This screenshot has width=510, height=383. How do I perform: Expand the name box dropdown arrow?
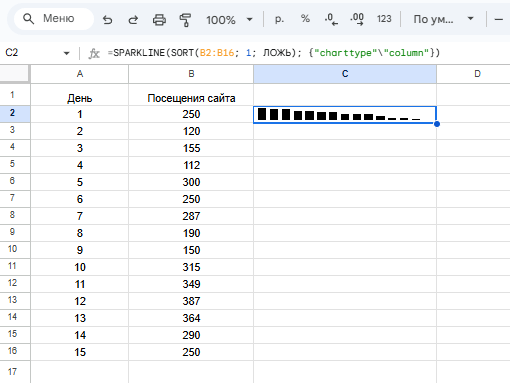click(x=66, y=53)
